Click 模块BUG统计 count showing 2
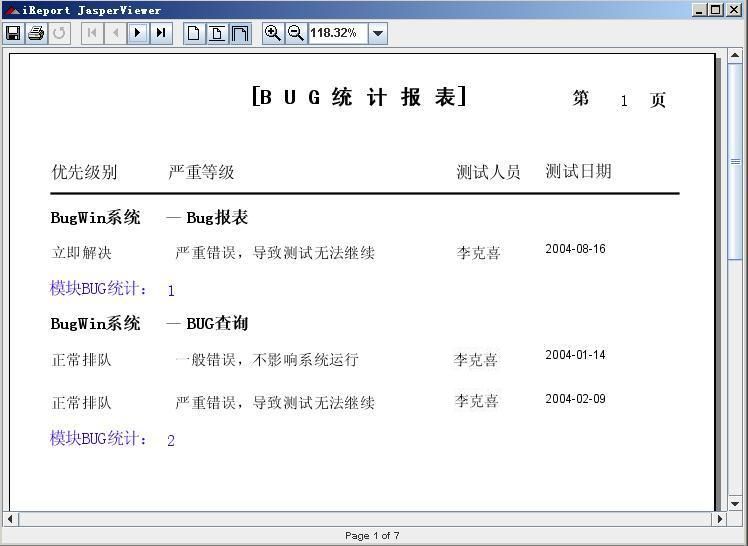The image size is (748, 546). [x=171, y=441]
